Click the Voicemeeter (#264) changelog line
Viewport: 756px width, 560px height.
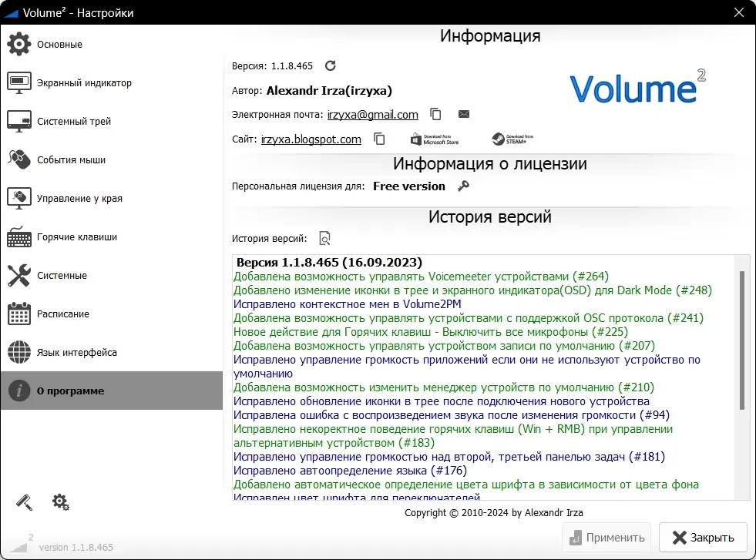421,277
